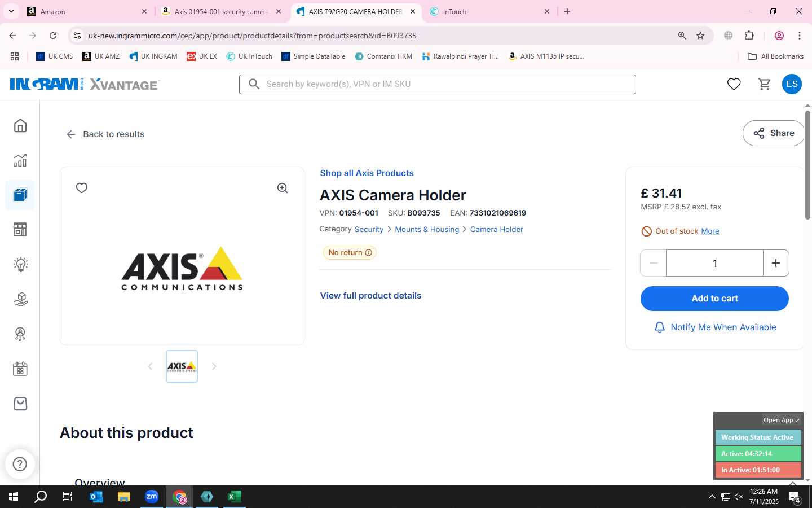
Task: Open UK INGRAM bookmark
Action: coord(153,56)
